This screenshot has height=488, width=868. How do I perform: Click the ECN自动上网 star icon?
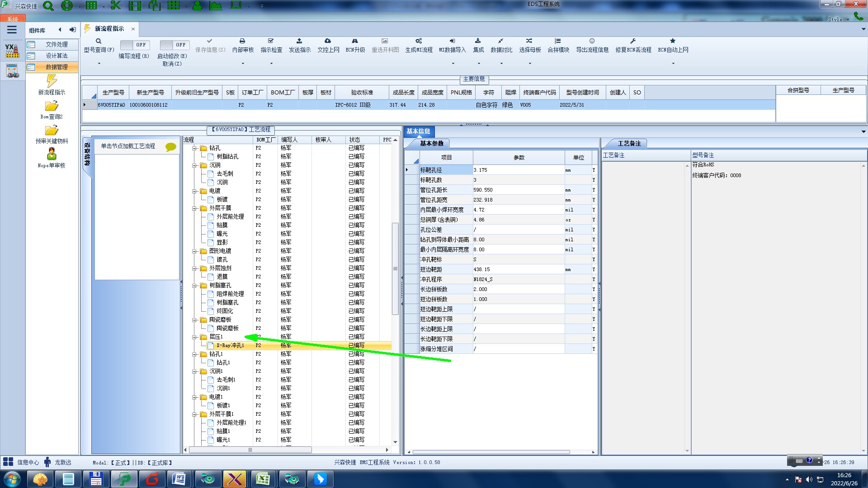pyautogui.click(x=673, y=41)
